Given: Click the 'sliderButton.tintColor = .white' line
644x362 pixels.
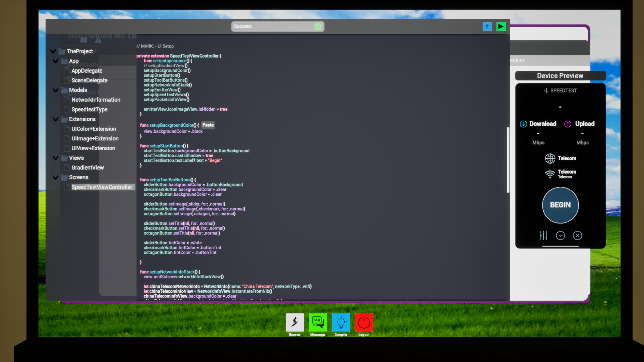Looking at the screenshot, I should [x=173, y=243].
